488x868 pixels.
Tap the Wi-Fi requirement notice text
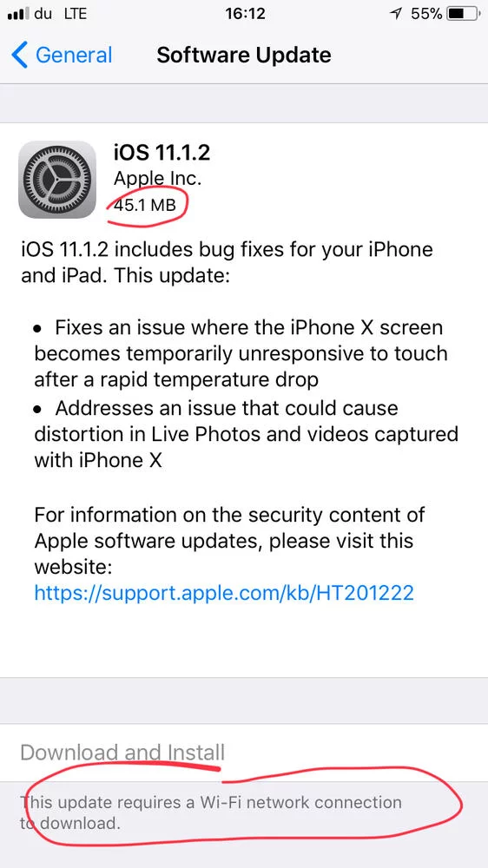coord(210,812)
